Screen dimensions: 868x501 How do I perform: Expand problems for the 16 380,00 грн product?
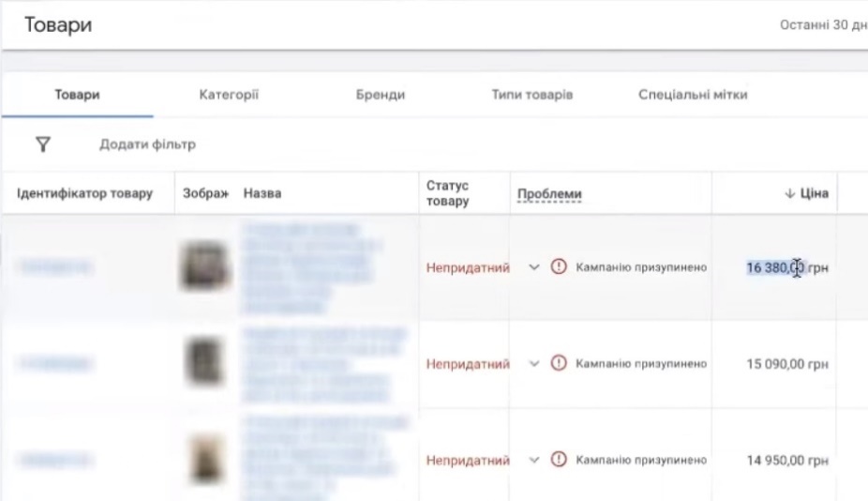[534, 267]
